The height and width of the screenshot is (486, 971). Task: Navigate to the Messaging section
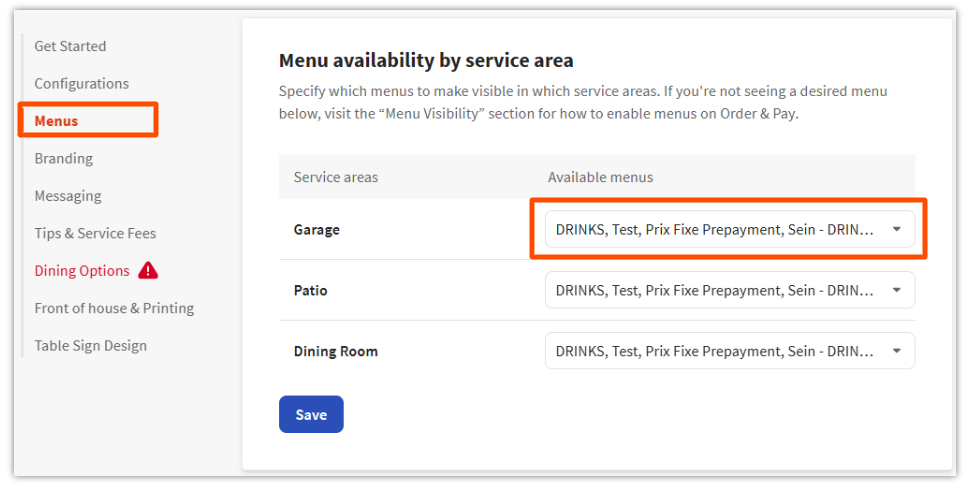click(x=68, y=196)
